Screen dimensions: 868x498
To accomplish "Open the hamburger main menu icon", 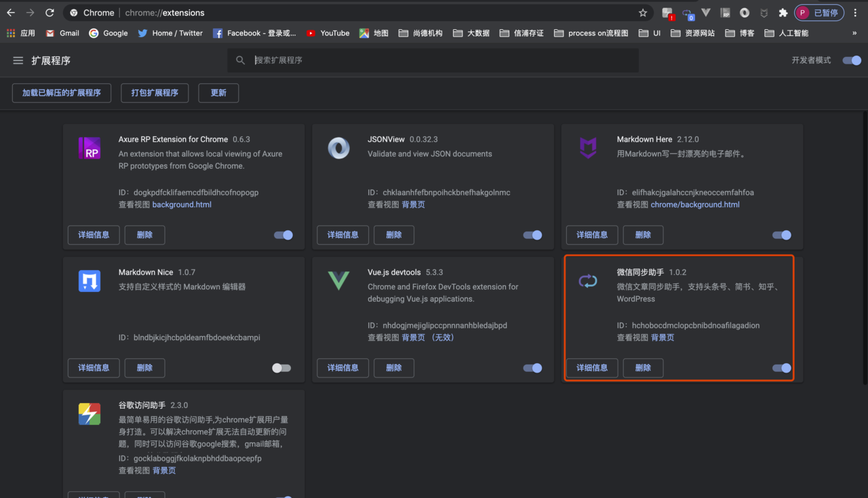I will pyautogui.click(x=18, y=60).
